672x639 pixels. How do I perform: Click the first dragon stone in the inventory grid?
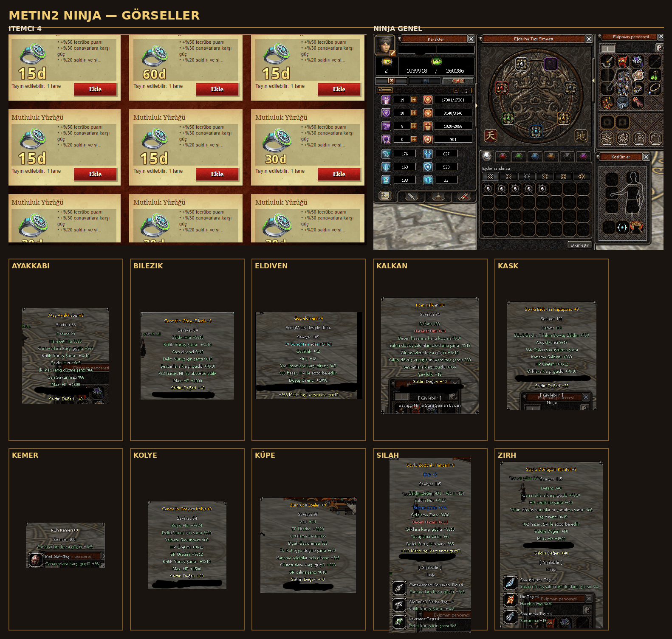(488, 189)
